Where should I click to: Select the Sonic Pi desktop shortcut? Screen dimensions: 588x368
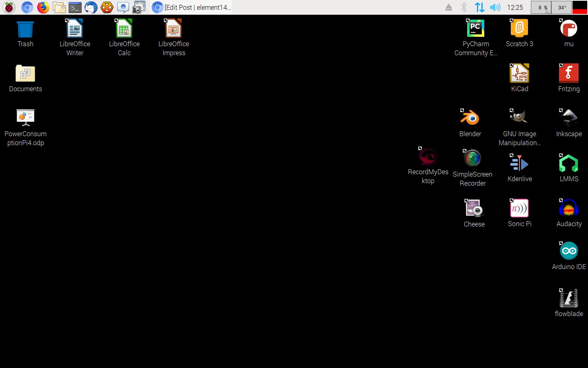519,213
